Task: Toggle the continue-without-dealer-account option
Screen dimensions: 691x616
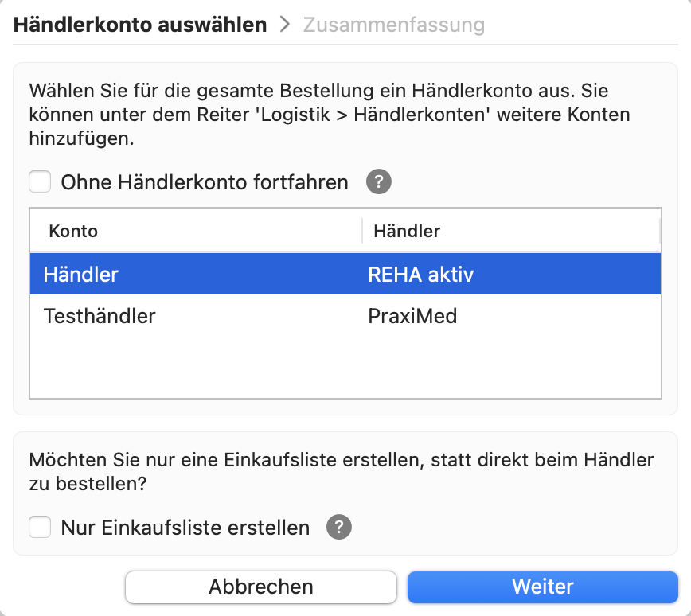Action: pyautogui.click(x=39, y=181)
